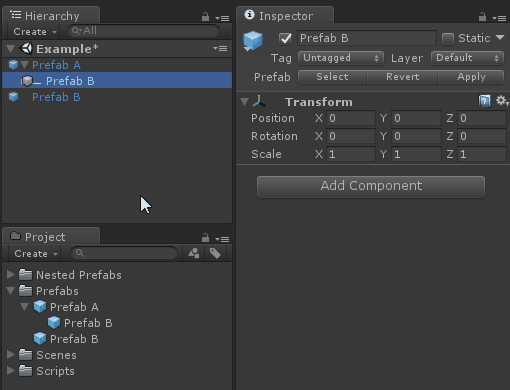Switch to the Hierarchy tab

[x=51, y=16]
